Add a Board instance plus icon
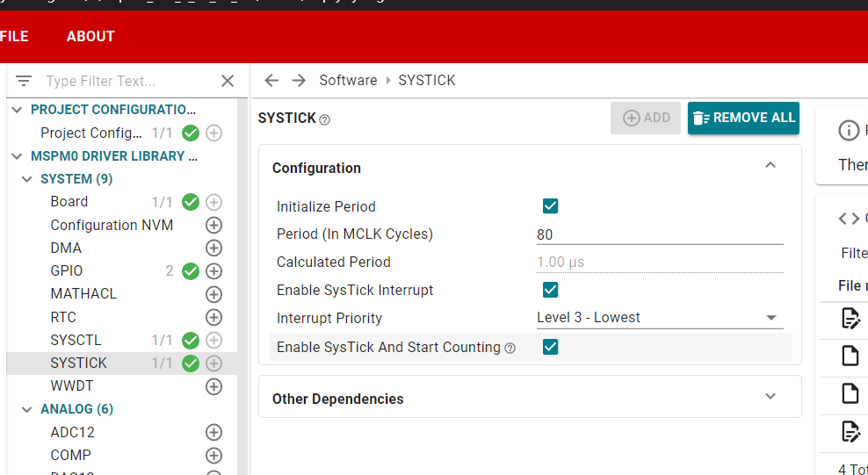Viewport: 868px width, 475px height. (213, 202)
